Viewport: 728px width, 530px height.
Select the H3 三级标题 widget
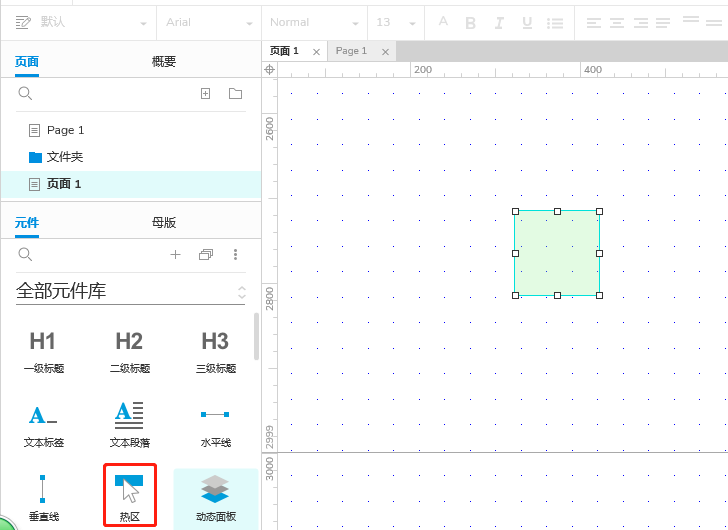[x=215, y=352]
